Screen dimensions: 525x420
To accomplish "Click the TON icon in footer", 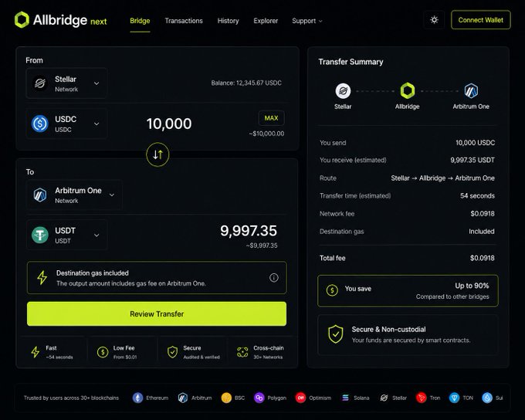I will (x=454, y=398).
